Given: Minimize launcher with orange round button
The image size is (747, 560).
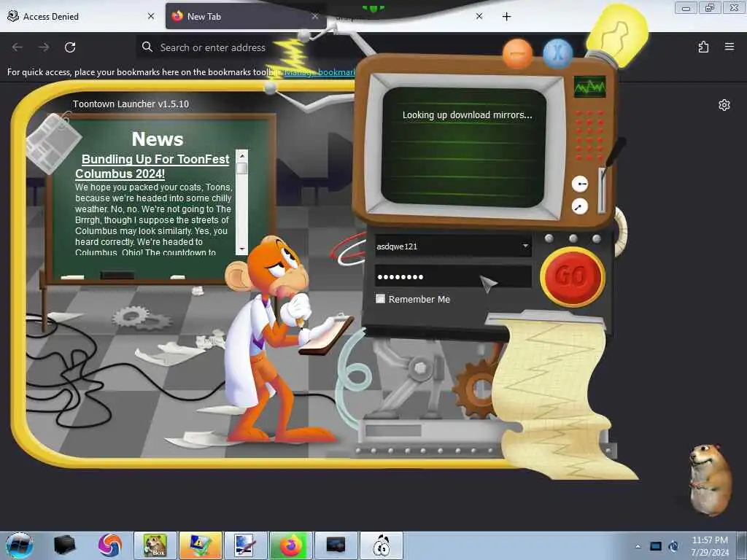Looking at the screenshot, I should [517, 53].
